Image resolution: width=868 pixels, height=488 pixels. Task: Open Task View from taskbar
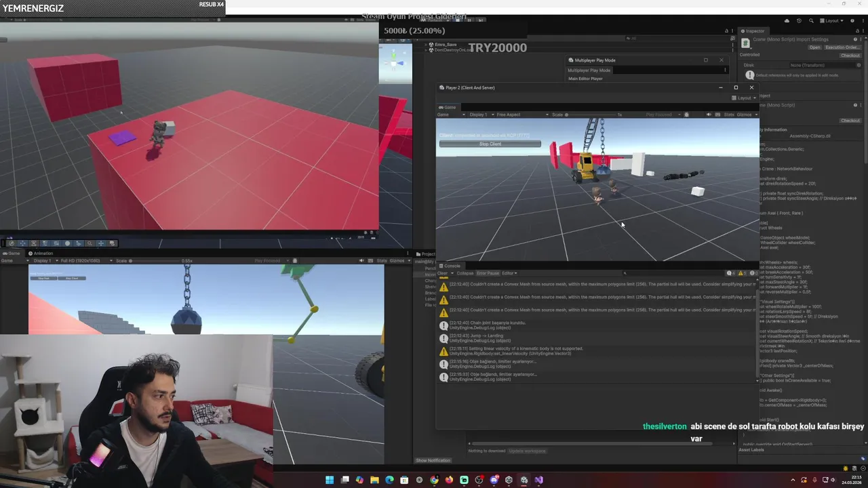[x=344, y=480]
